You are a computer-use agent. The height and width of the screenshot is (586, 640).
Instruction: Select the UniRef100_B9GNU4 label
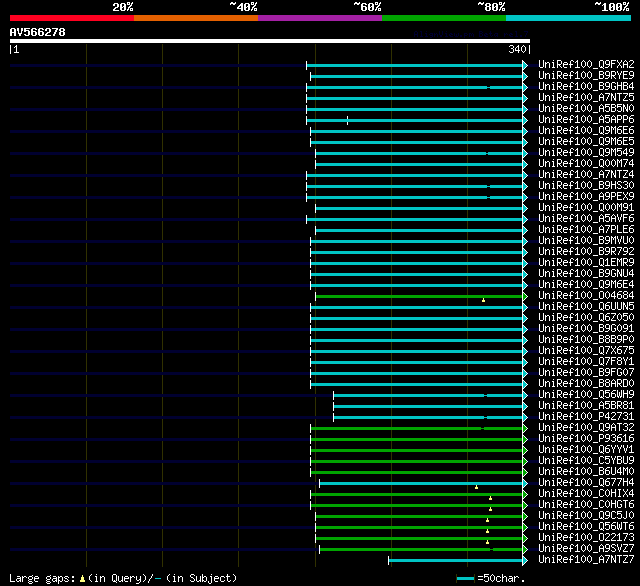[586, 274]
